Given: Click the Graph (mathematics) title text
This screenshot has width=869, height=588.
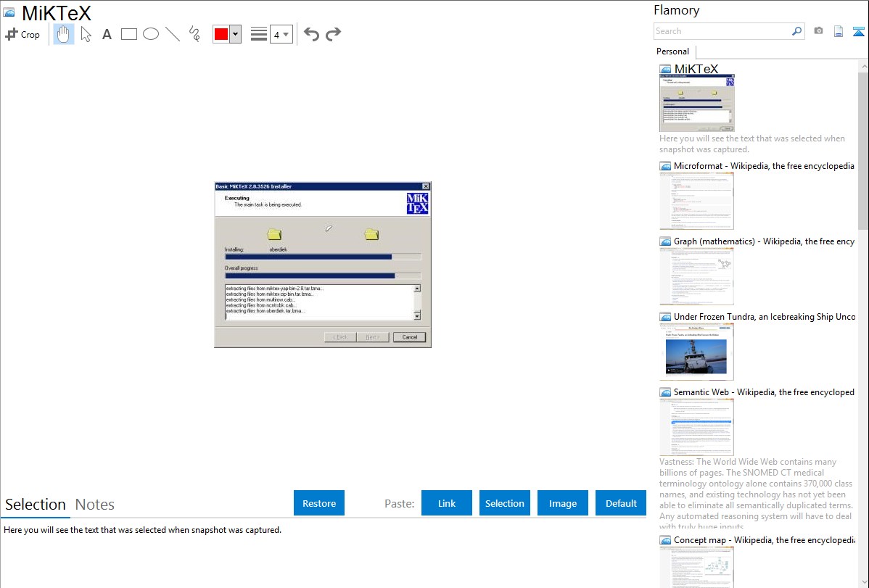Looking at the screenshot, I should pos(764,241).
